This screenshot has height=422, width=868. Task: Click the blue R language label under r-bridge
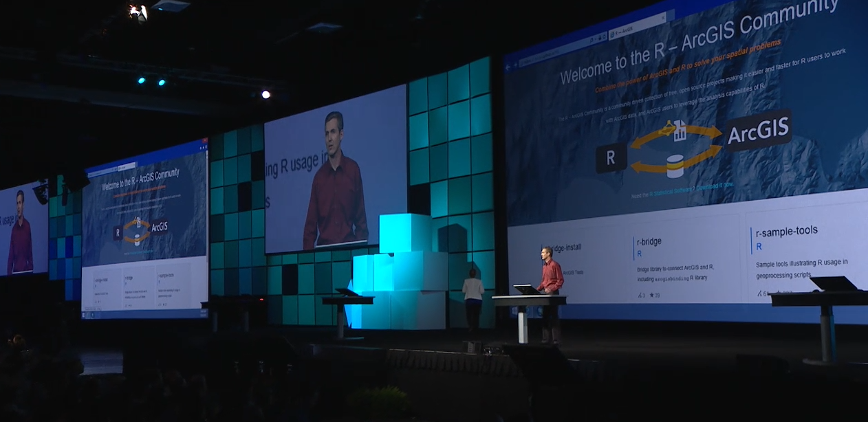640,254
